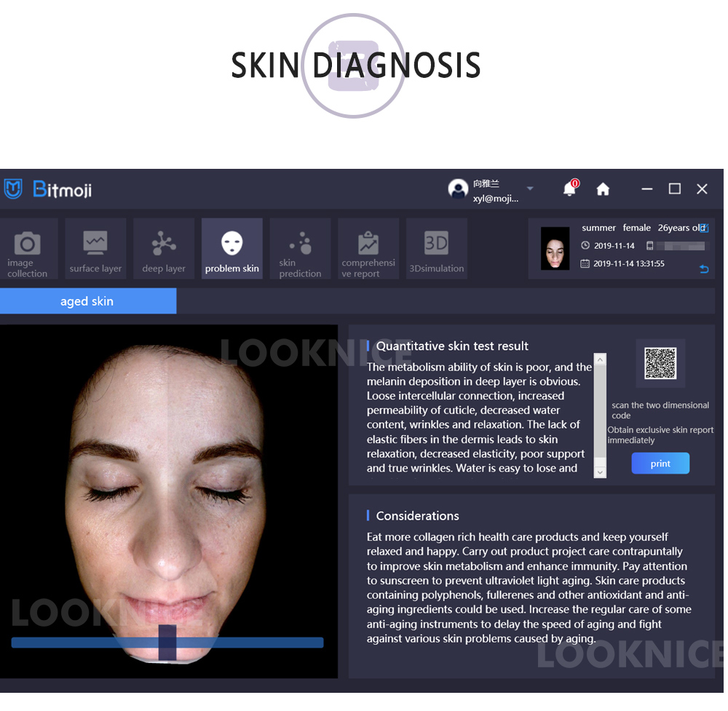Go to the home screen
Image resolution: width=728 pixels, height=711 pixels.
click(603, 188)
